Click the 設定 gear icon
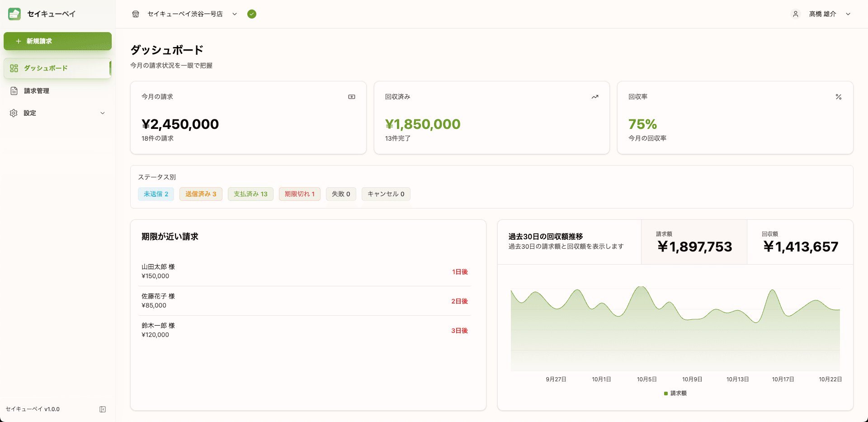 14,113
